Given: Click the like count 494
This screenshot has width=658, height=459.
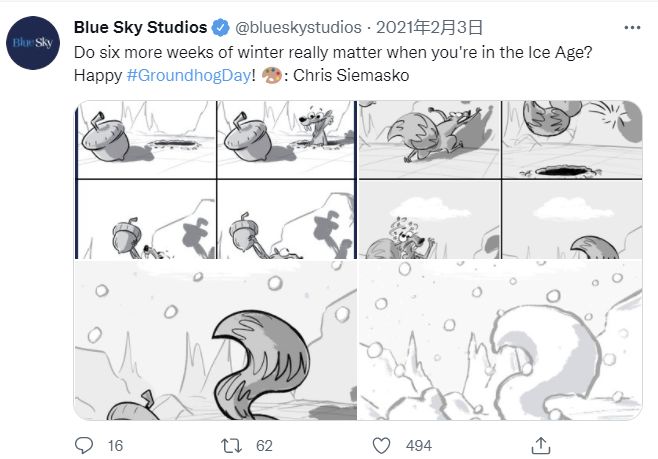Looking at the screenshot, I should (x=418, y=446).
